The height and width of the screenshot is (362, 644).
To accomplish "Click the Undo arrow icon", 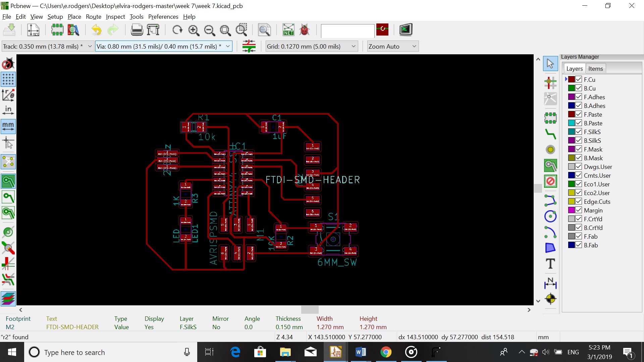I will pyautogui.click(x=97, y=30).
